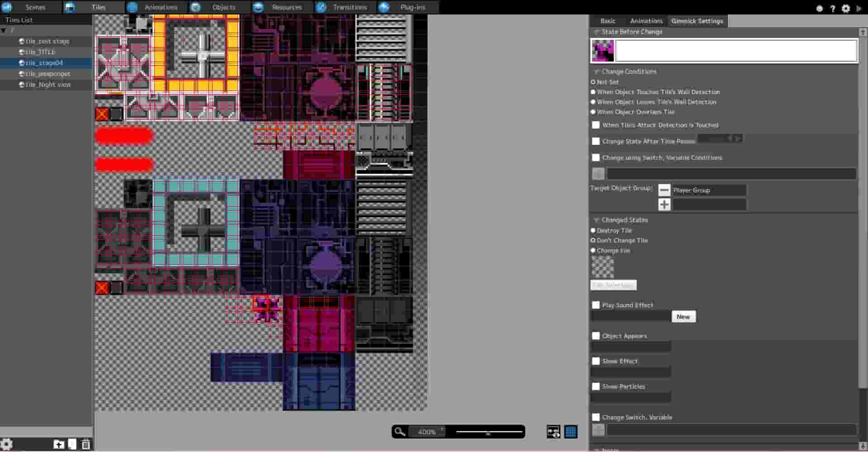Image resolution: width=868 pixels, height=452 pixels.
Task: Toggle grid display with the blue grid icon
Action: pyautogui.click(x=571, y=432)
